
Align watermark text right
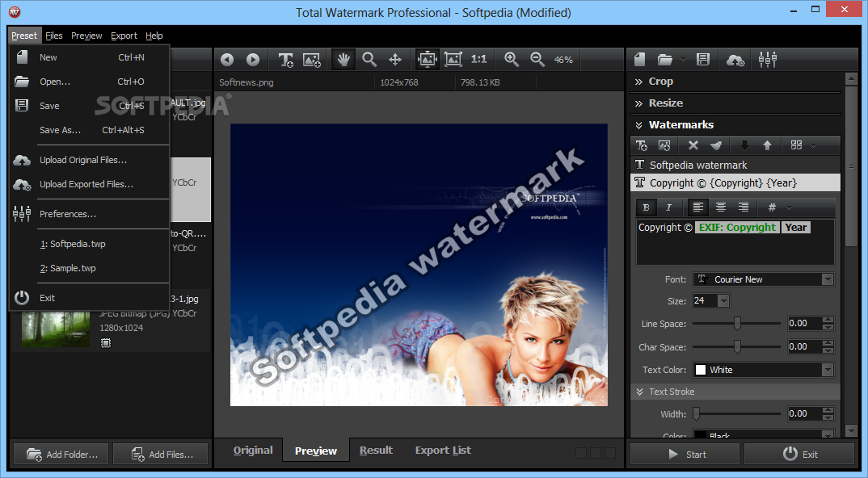point(744,208)
